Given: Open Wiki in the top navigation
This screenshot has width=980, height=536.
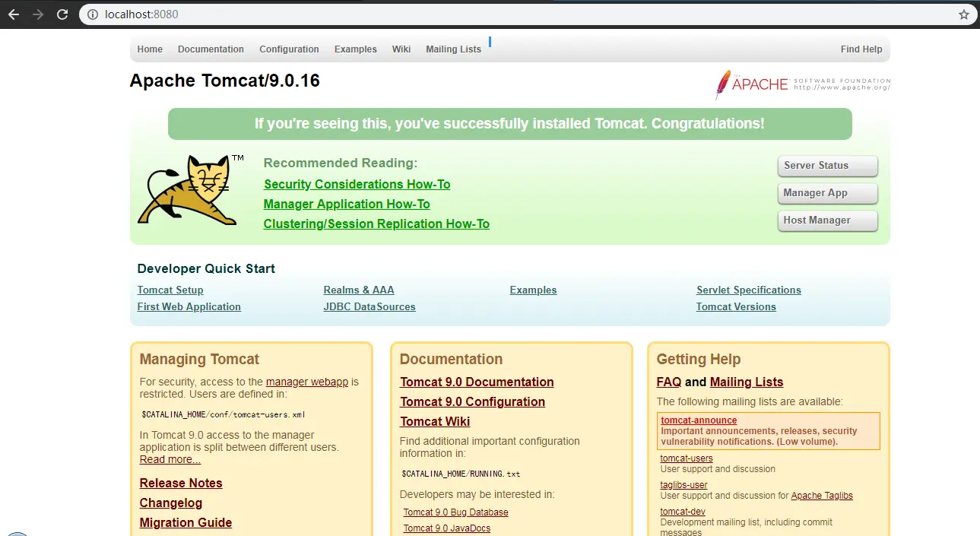Looking at the screenshot, I should pos(401,49).
